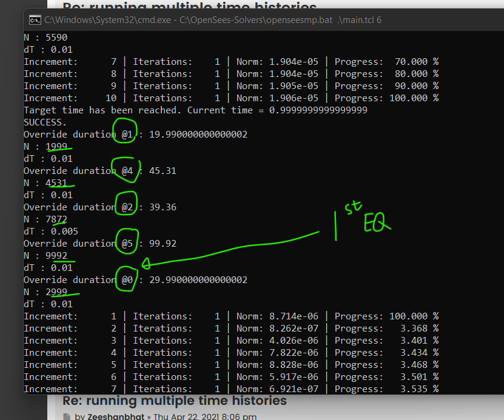Click the 'N : 4531' line
504x420 pixels.
click(x=45, y=182)
